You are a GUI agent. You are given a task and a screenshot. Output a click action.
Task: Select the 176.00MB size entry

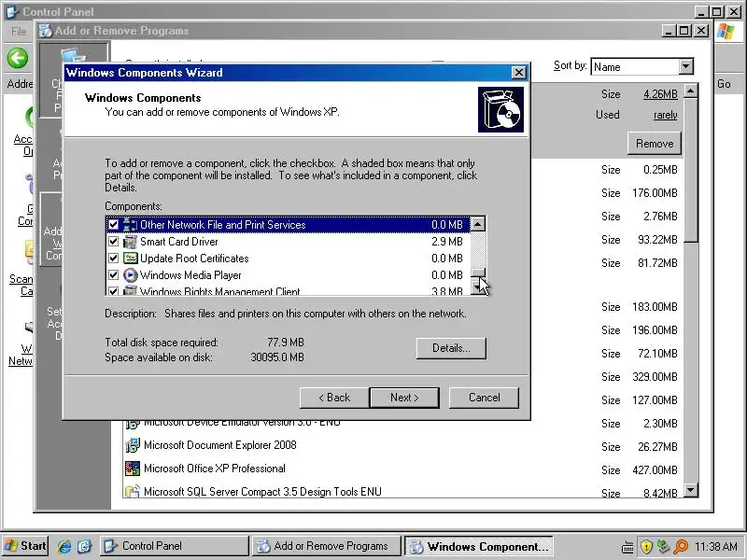(655, 193)
